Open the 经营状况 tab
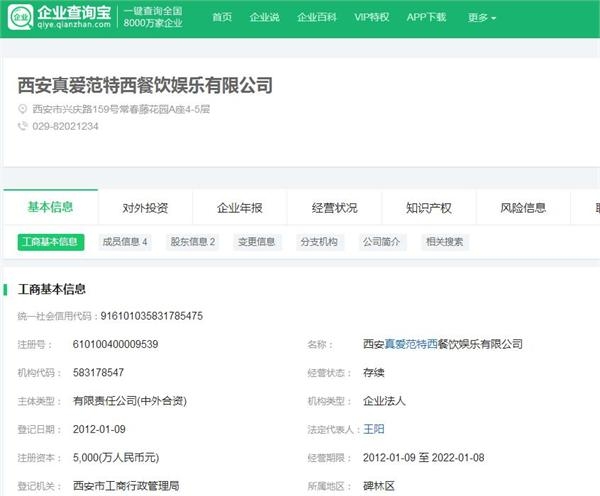Image resolution: width=600 pixels, height=496 pixels. click(334, 208)
